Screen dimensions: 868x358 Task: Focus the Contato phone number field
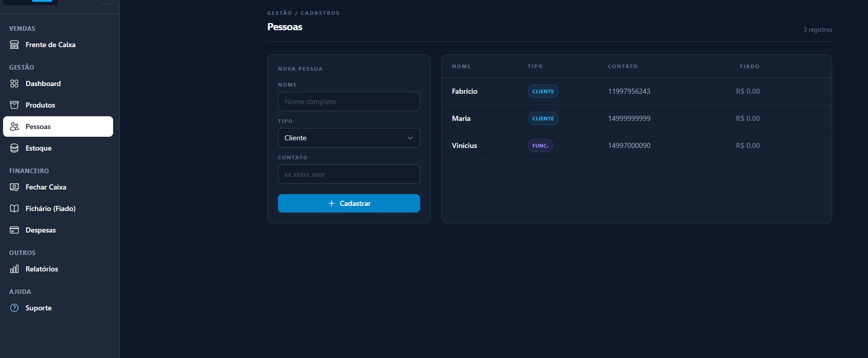[x=349, y=174]
